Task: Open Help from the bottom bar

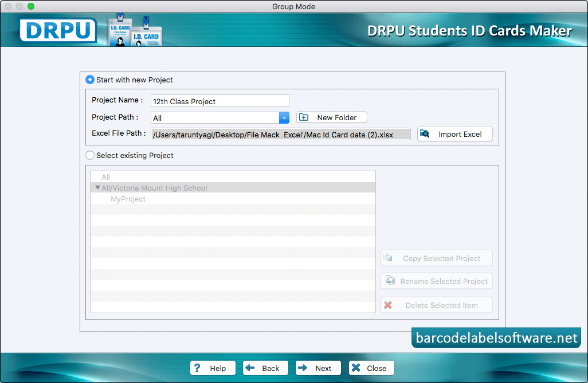Action: pyautogui.click(x=213, y=368)
